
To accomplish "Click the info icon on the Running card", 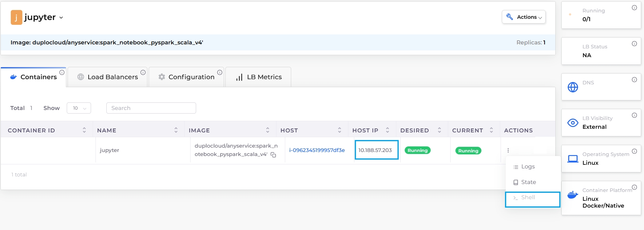I will (634, 8).
